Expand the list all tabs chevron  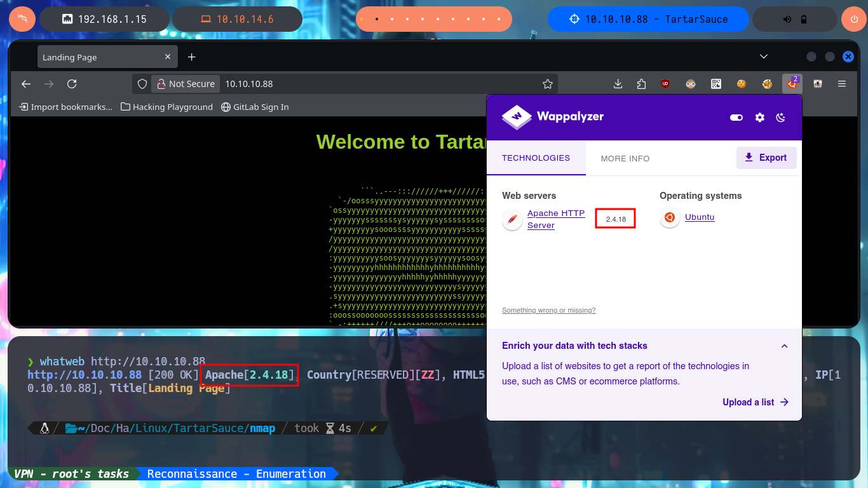[x=764, y=57]
